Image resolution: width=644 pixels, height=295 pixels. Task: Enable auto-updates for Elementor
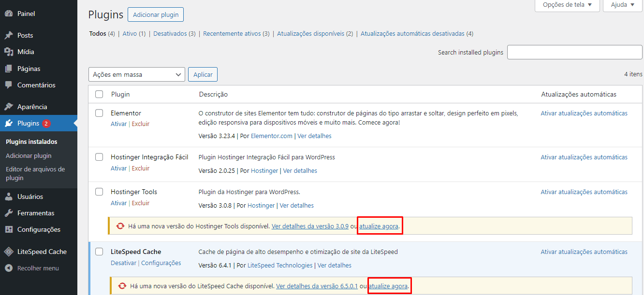tap(584, 113)
